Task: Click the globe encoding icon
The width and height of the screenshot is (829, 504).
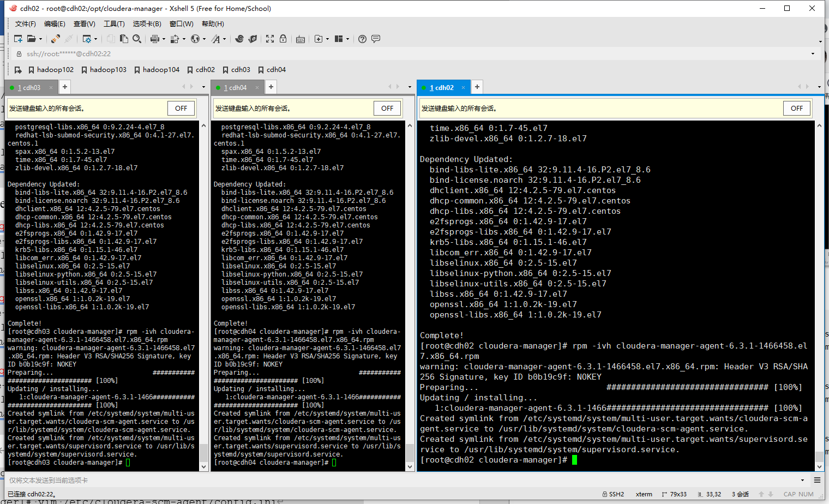Action: (x=195, y=39)
